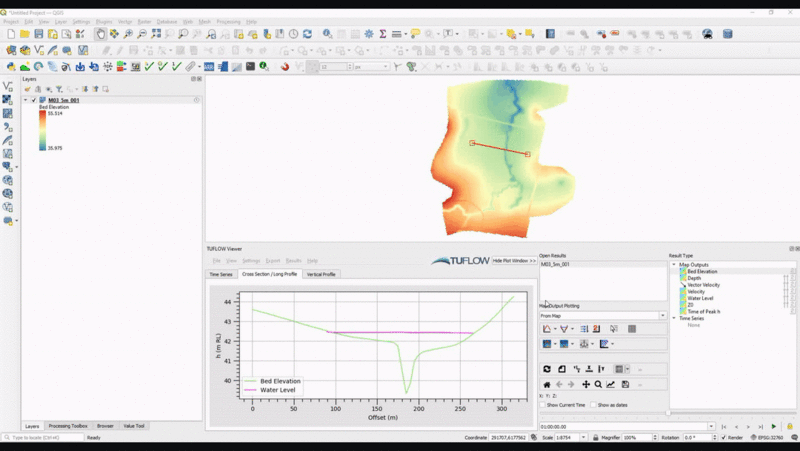Screen dimensions: 800x451
Task: Click the Refresh map icon in toolbar
Action: [307, 34]
